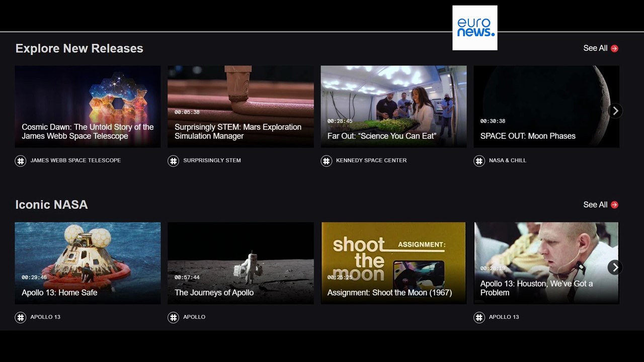Click the hashtag icon beside the APOLLO tag
Screen dimensions: 644x362
173,317
